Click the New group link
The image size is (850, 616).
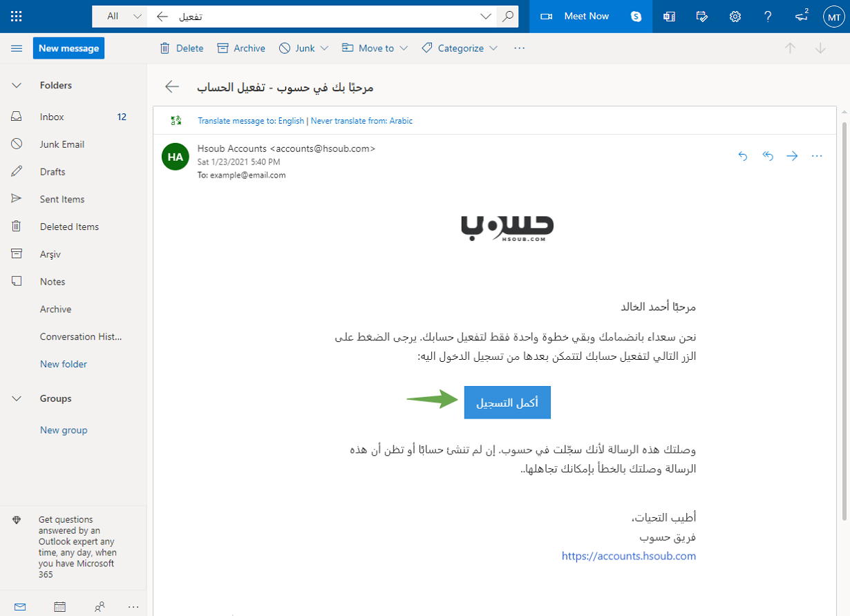[64, 430]
